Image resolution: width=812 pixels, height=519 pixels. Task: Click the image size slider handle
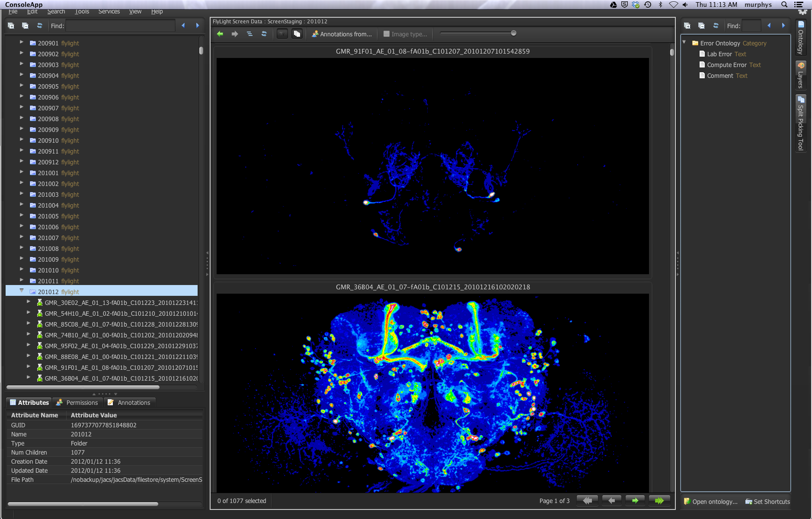pyautogui.click(x=514, y=33)
